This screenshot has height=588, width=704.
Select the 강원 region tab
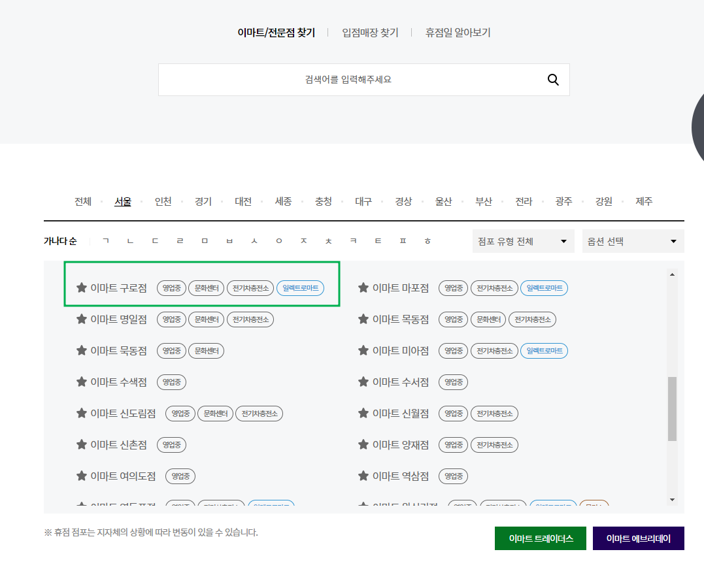point(603,201)
